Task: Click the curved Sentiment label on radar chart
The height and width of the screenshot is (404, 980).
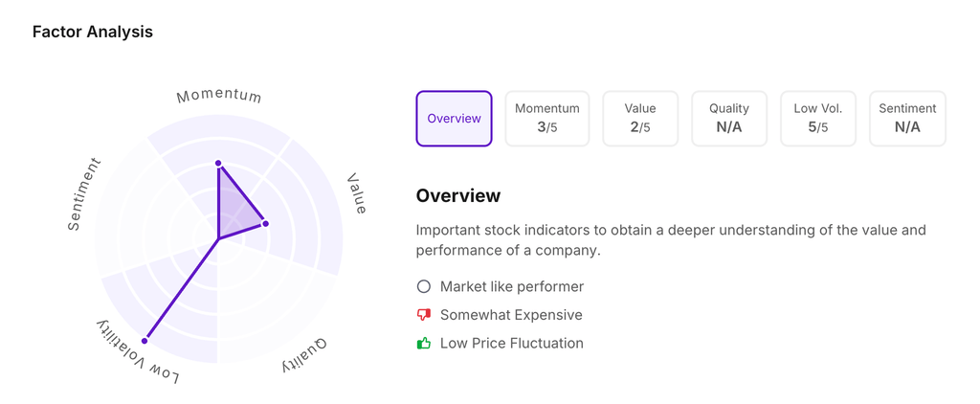Action: pyautogui.click(x=83, y=194)
